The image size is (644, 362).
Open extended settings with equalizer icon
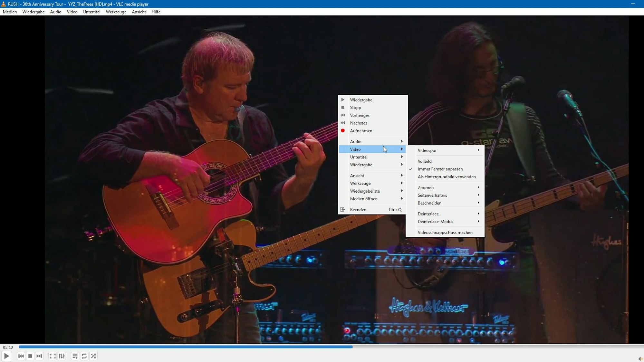click(62, 356)
